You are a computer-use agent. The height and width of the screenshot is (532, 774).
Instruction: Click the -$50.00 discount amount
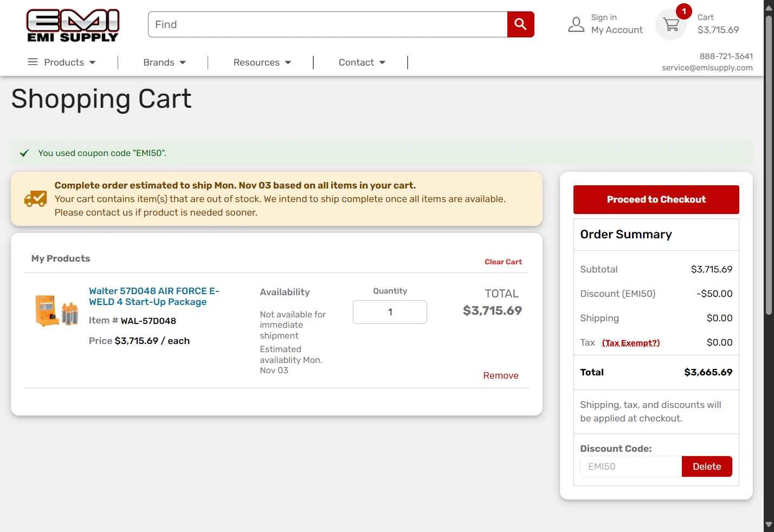coord(714,294)
